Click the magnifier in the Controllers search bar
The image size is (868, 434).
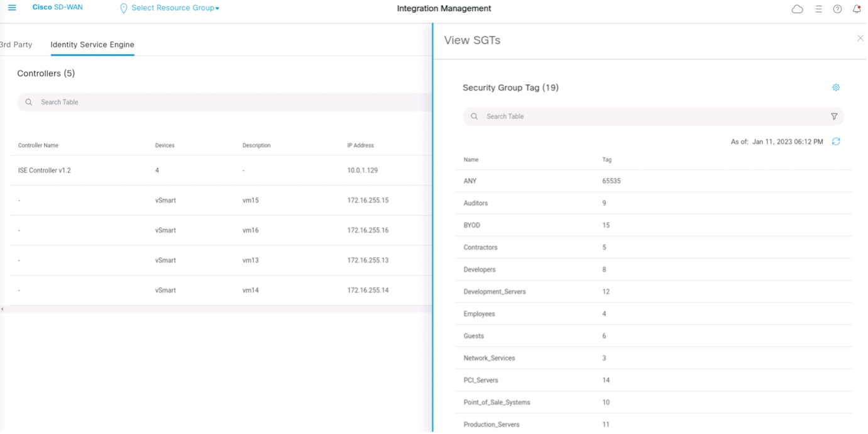tap(28, 101)
